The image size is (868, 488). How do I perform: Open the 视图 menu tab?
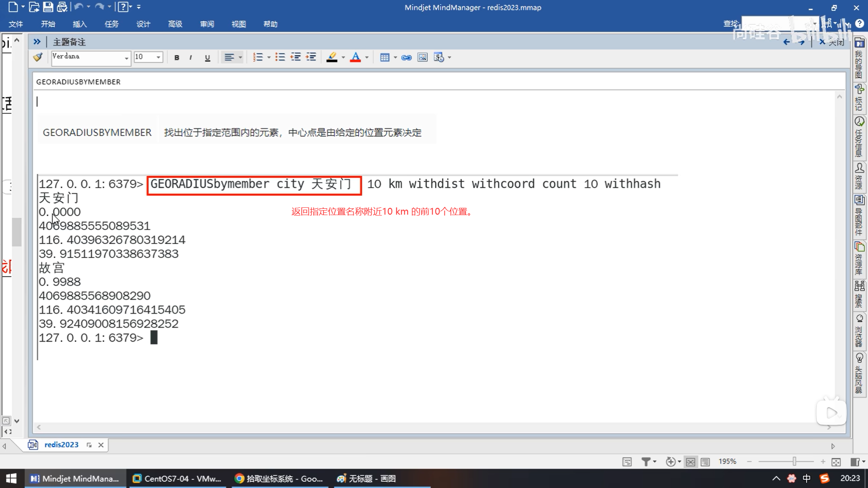coord(238,24)
